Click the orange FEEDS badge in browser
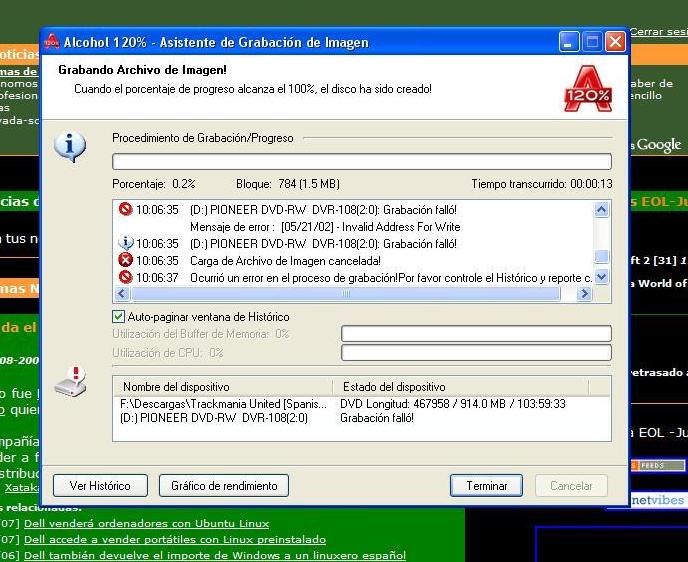The image size is (688, 562). click(x=657, y=465)
